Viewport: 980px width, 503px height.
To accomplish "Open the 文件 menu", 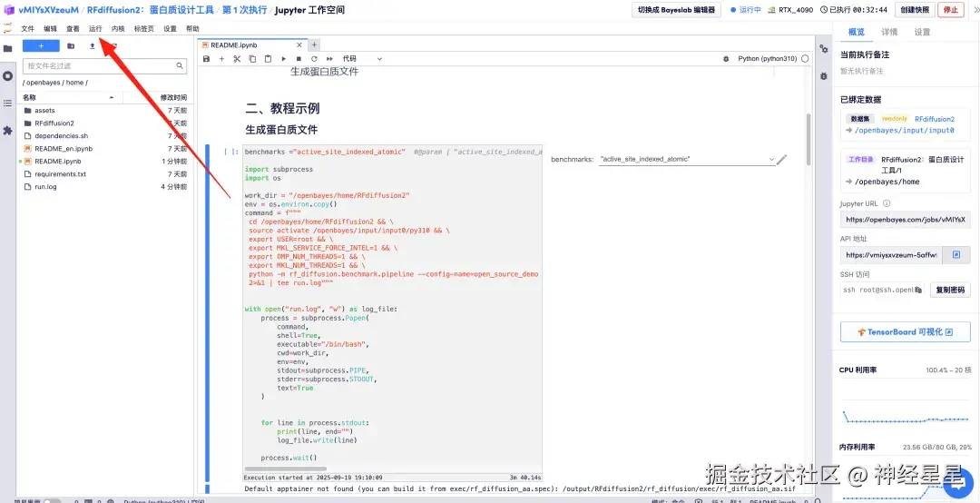I will 27,29.
